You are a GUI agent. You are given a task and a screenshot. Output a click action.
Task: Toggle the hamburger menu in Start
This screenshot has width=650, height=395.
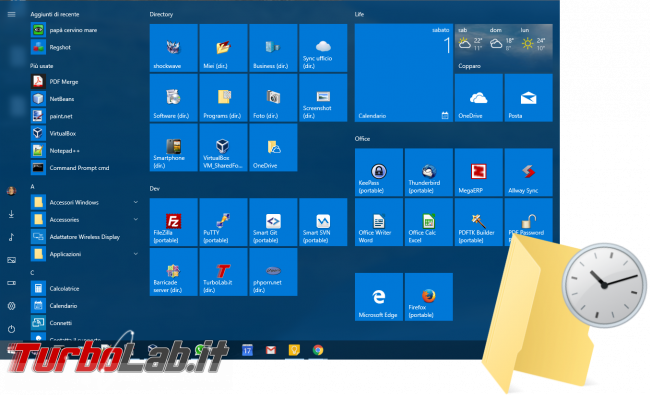point(12,15)
